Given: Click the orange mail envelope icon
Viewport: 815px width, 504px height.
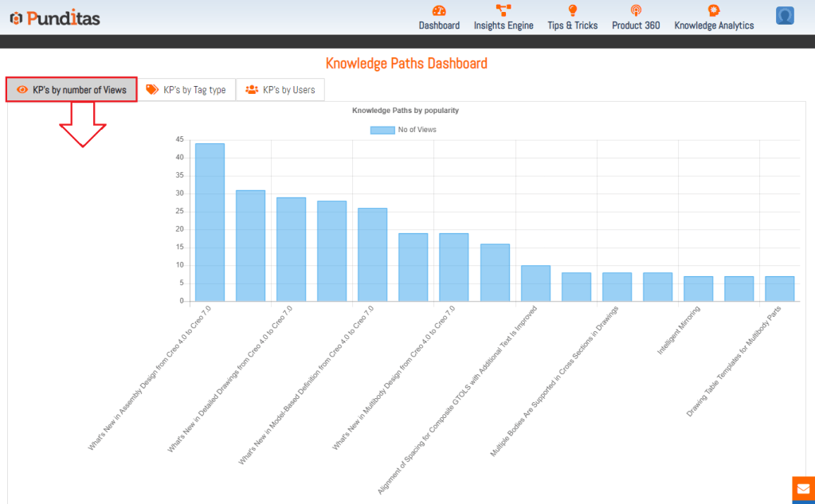Looking at the screenshot, I should coord(803,489).
